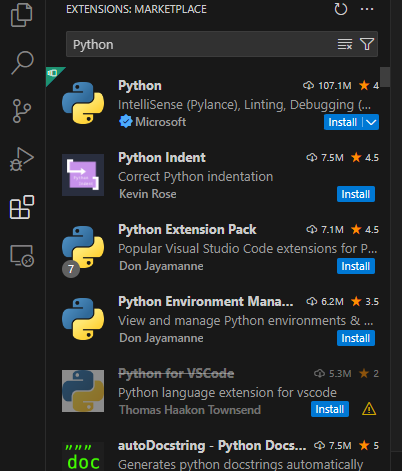Click View and manage Python environments description
The image size is (402, 471).
coord(246,321)
